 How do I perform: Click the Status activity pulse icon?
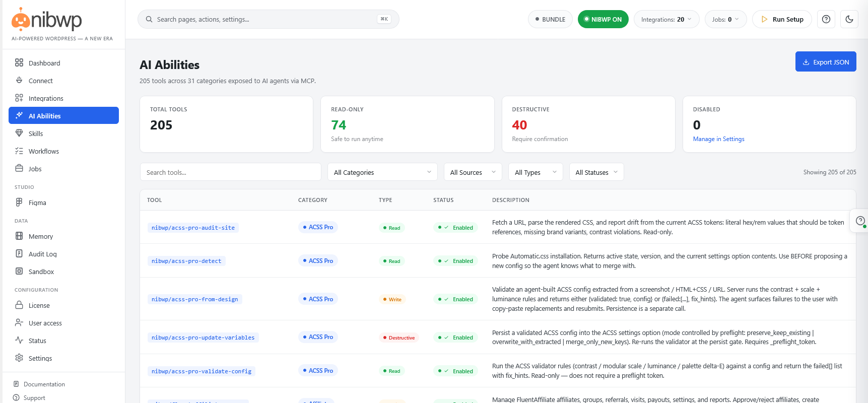[x=19, y=340]
